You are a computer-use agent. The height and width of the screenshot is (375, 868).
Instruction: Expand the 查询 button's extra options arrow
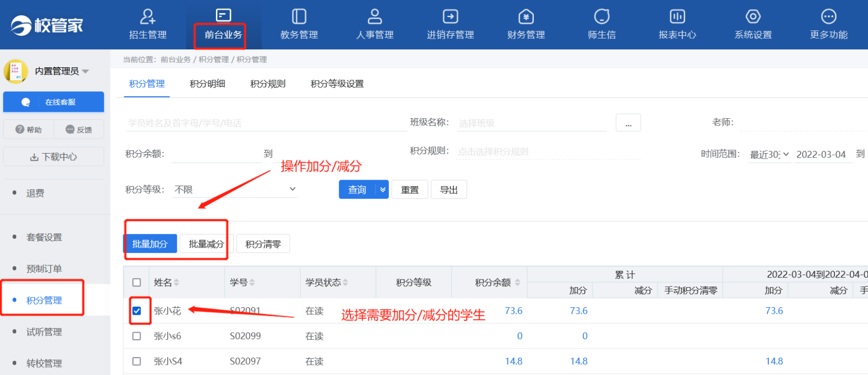[x=382, y=189]
